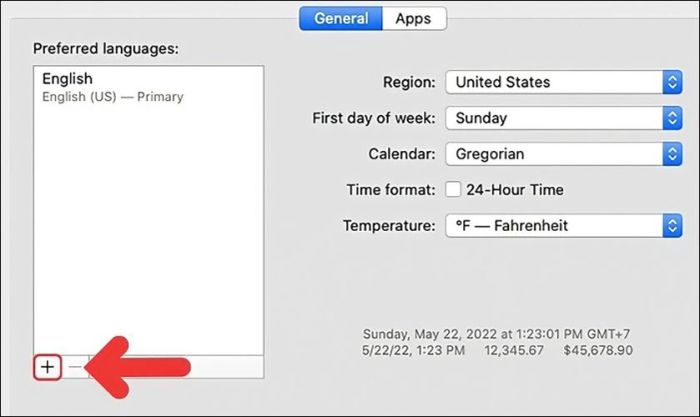Screen dimensions: 700x417
Task: Click the Temperature label
Action: click(x=389, y=225)
